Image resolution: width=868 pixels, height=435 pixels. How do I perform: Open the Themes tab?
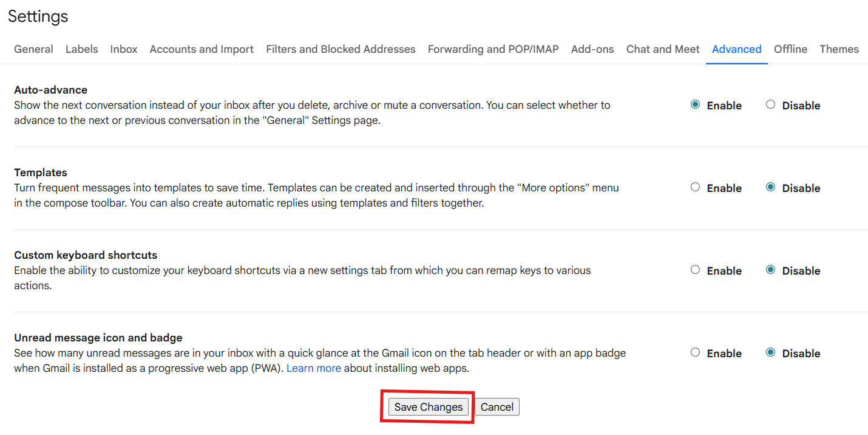(839, 49)
